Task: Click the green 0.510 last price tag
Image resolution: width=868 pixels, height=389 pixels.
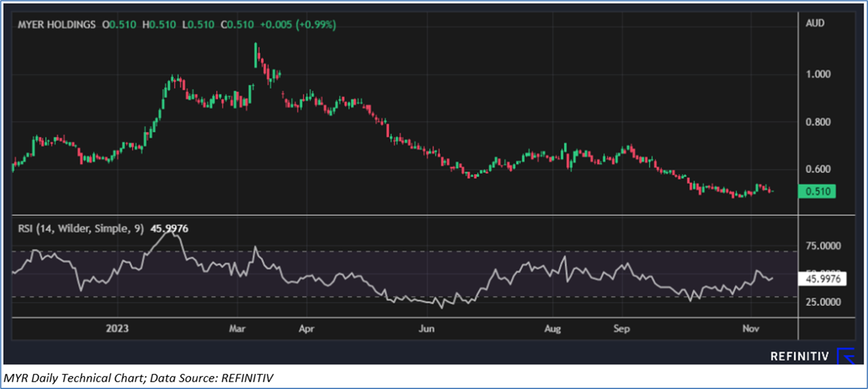Action: click(817, 192)
